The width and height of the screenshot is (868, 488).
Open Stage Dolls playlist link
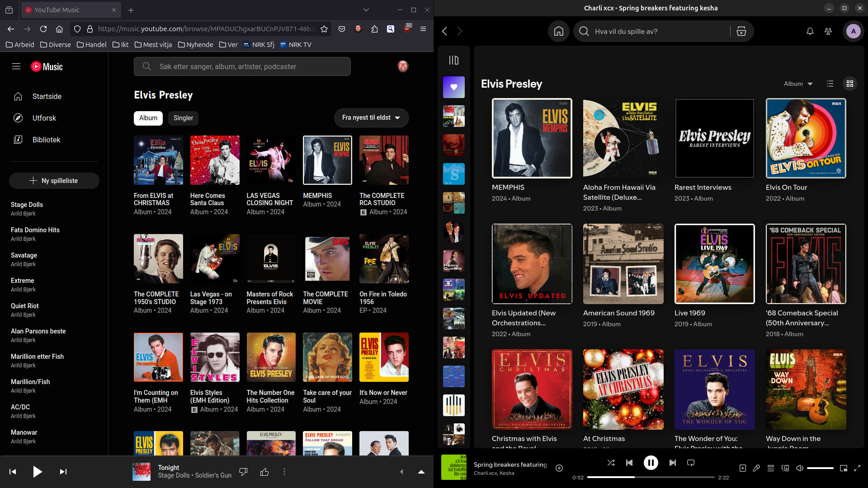pyautogui.click(x=27, y=205)
